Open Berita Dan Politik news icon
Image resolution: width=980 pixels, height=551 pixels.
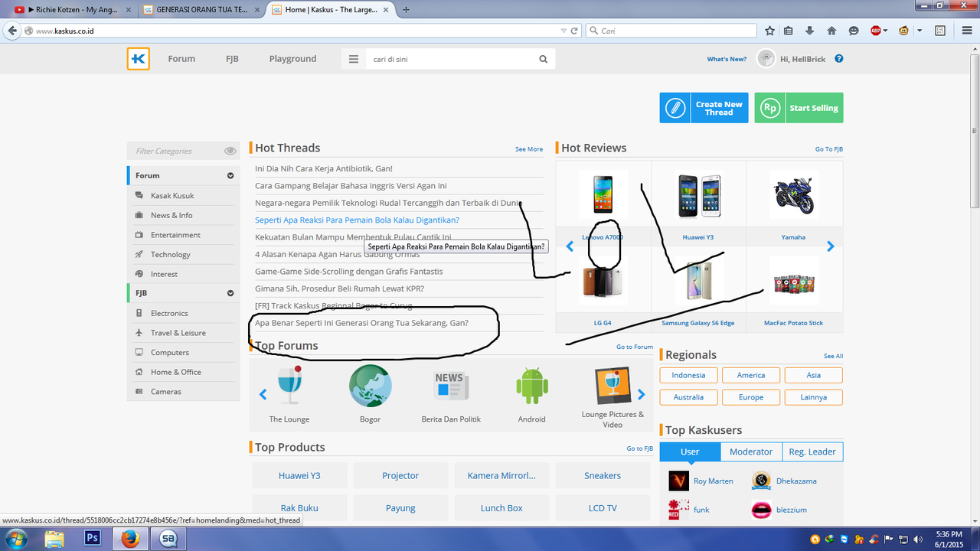[x=451, y=386]
